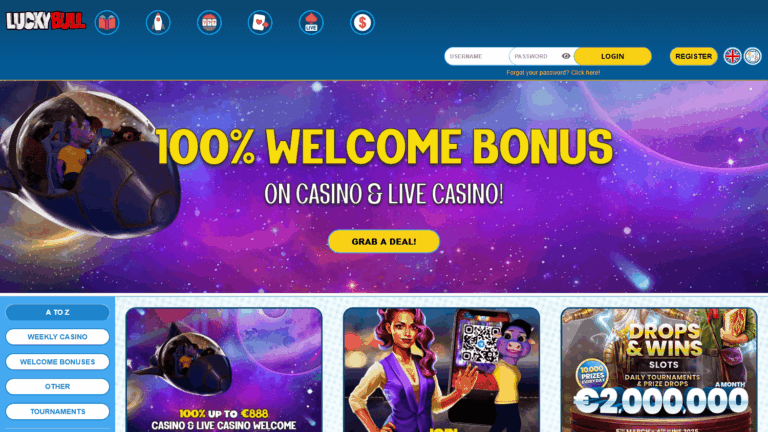Select the OTHER promotions filter
768x432 pixels.
click(x=57, y=386)
